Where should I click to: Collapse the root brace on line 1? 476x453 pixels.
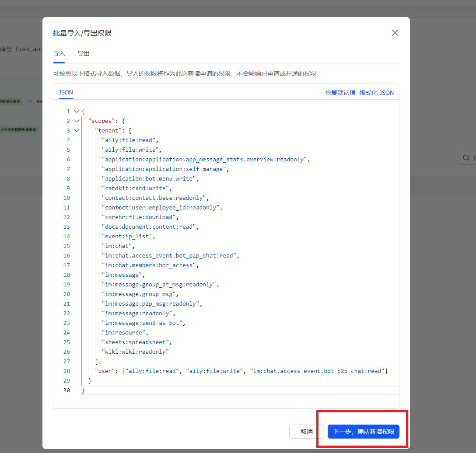tap(77, 112)
